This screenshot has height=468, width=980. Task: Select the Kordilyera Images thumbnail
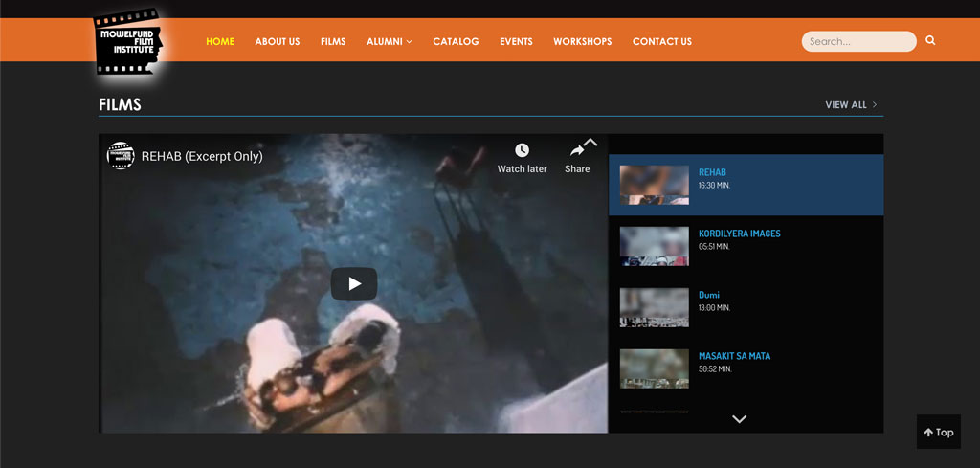[654, 246]
